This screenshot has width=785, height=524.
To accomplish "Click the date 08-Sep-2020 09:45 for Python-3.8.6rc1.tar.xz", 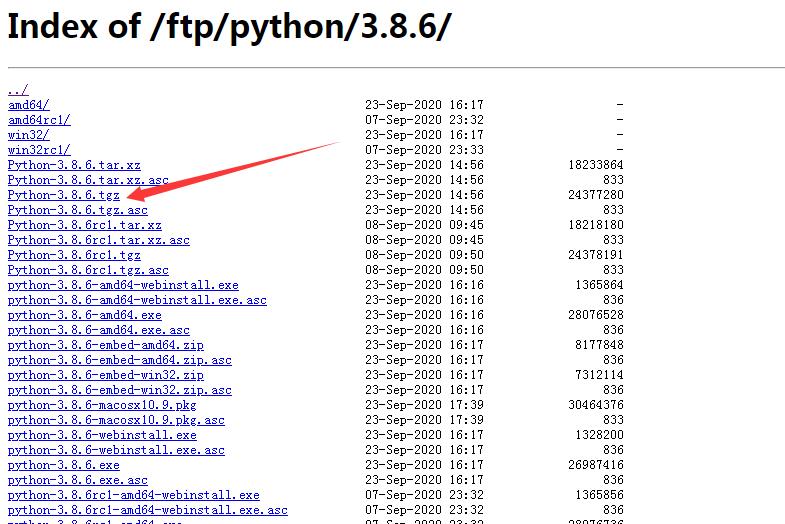I will pyautogui.click(x=425, y=225).
